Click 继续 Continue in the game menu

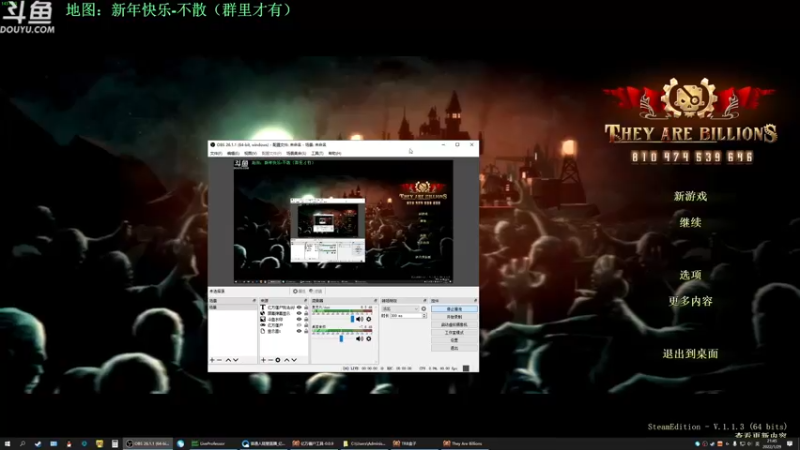[x=690, y=222]
